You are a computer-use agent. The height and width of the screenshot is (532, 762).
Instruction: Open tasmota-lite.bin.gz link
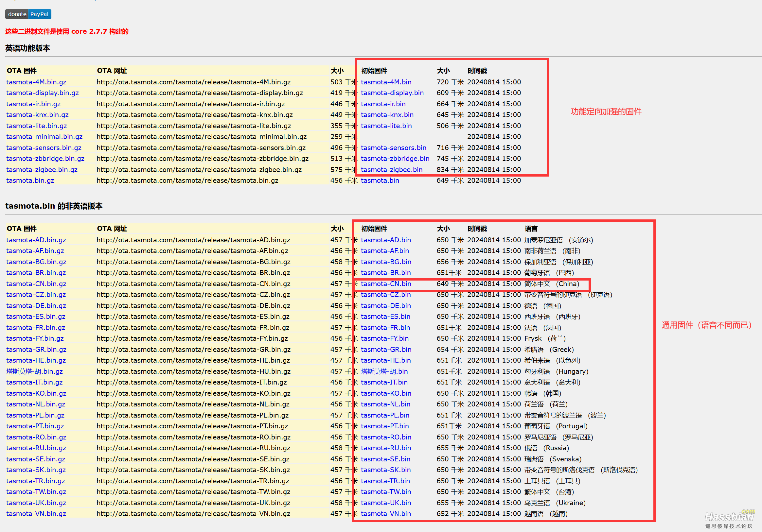37,126
